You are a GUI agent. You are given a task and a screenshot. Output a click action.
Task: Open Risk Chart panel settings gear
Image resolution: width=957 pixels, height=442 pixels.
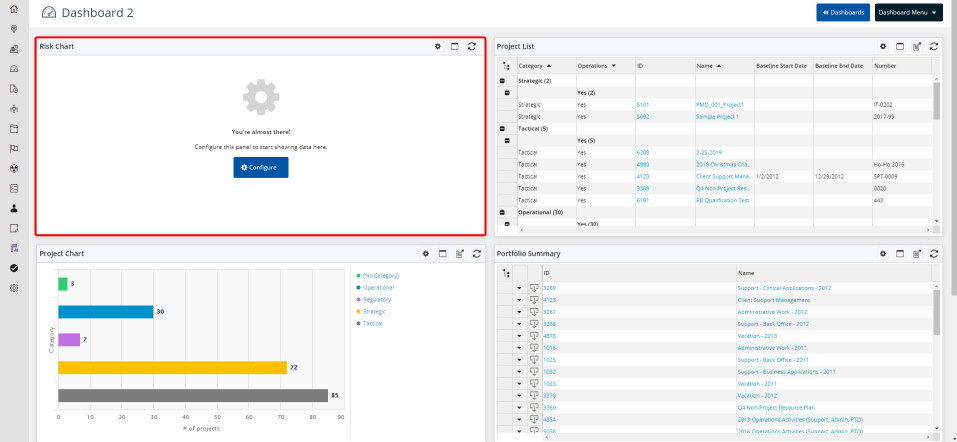(437, 46)
